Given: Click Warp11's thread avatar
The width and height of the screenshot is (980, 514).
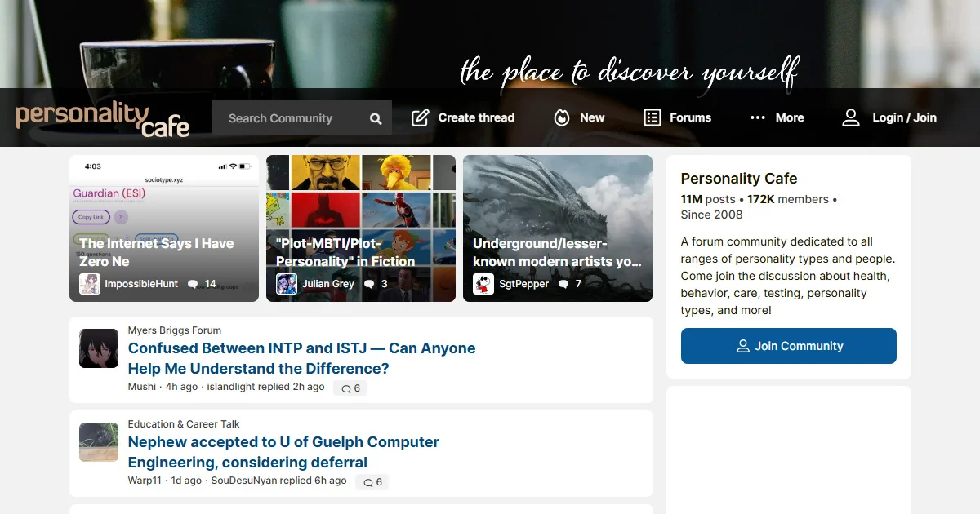Looking at the screenshot, I should [99, 442].
